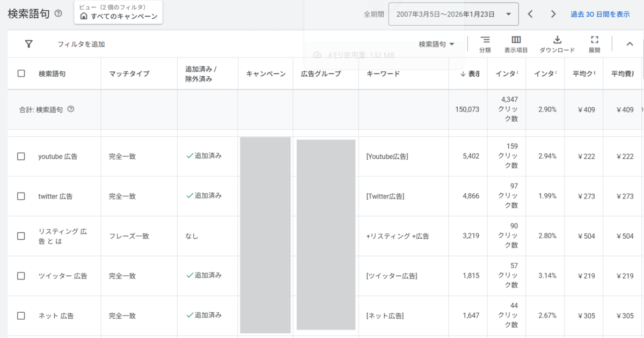Click the 過去 30 日間を表示 link
The height and width of the screenshot is (338, 644).
click(x=600, y=14)
